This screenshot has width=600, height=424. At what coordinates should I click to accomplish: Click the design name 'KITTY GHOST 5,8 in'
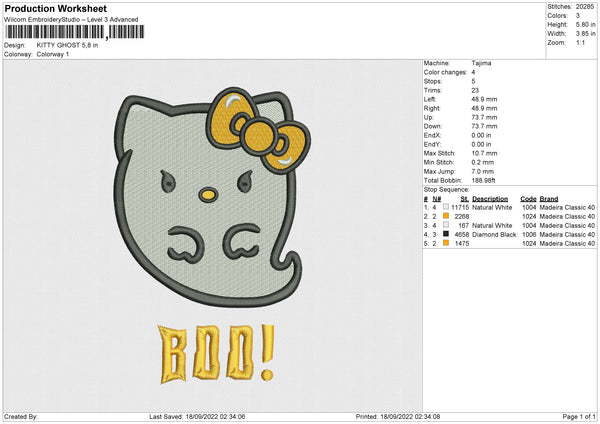pyautogui.click(x=67, y=45)
